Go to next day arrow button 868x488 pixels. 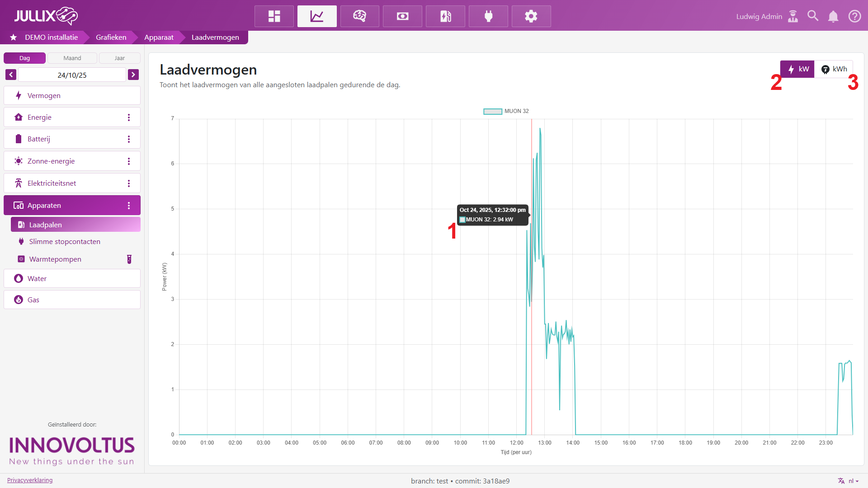133,75
